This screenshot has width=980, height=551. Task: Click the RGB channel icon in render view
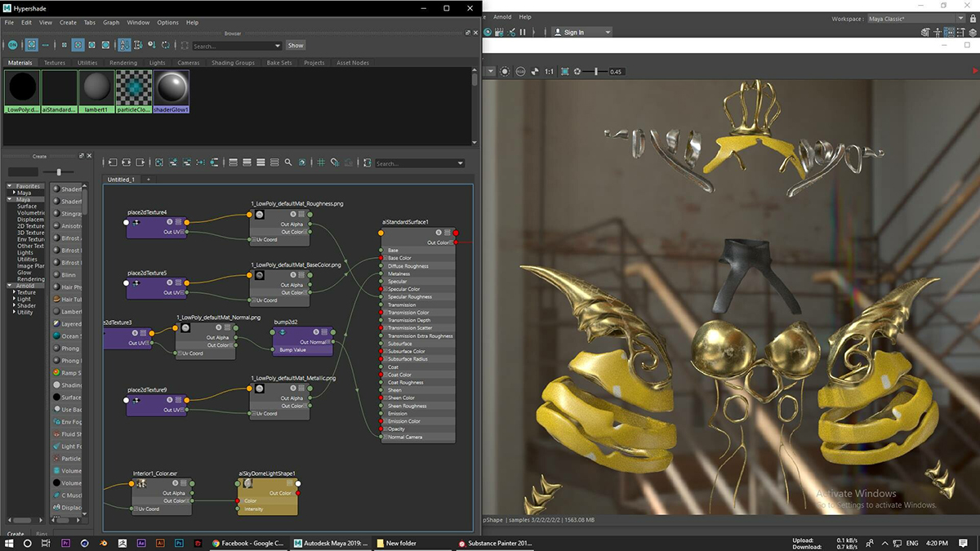coord(519,72)
